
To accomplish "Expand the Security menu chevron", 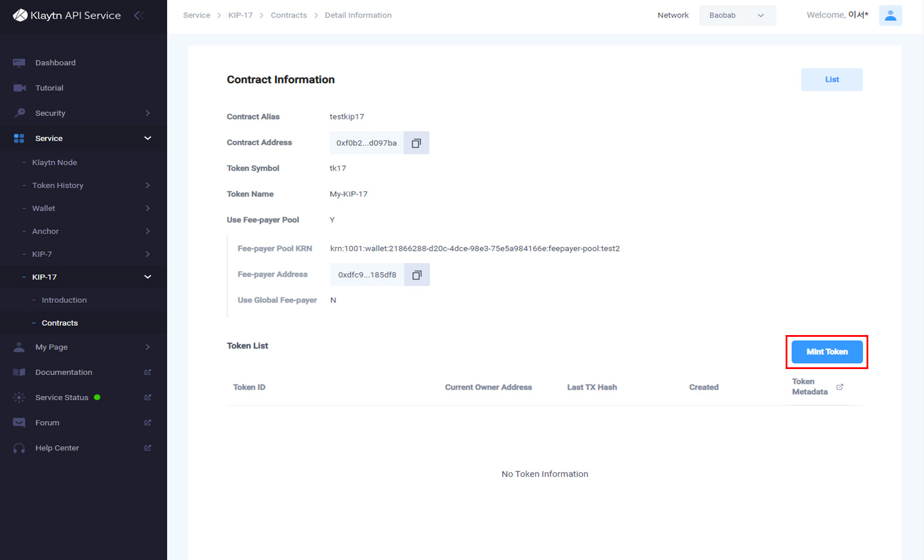I will 148,113.
